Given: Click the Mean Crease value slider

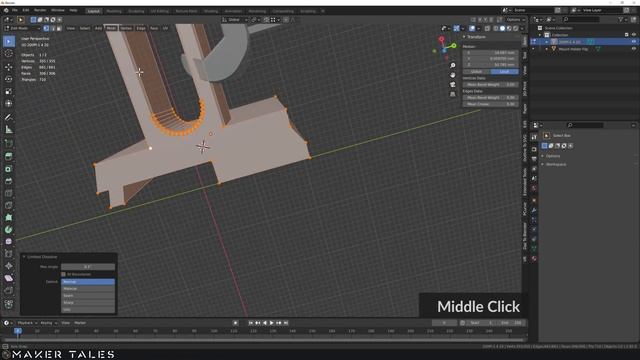Looking at the screenshot, I should [x=491, y=104].
